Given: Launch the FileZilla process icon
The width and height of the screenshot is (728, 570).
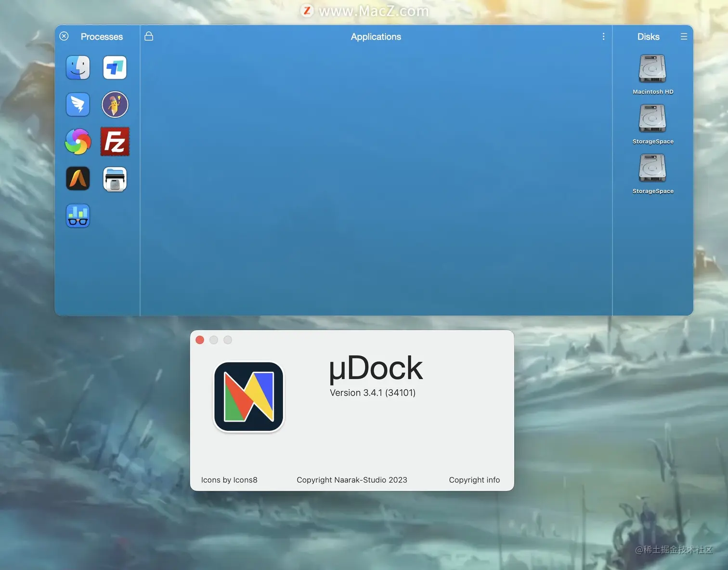Looking at the screenshot, I should (x=115, y=142).
